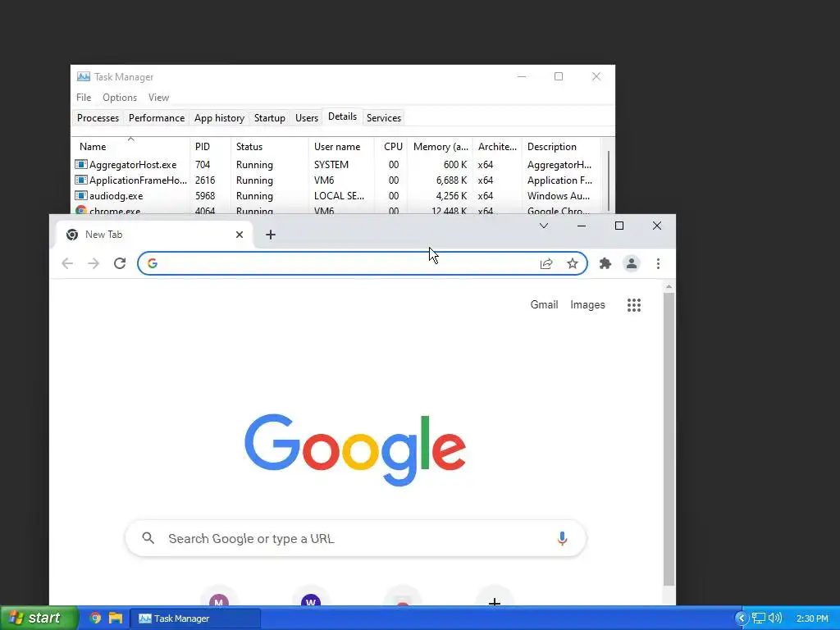Open the Google apps grid

point(634,305)
